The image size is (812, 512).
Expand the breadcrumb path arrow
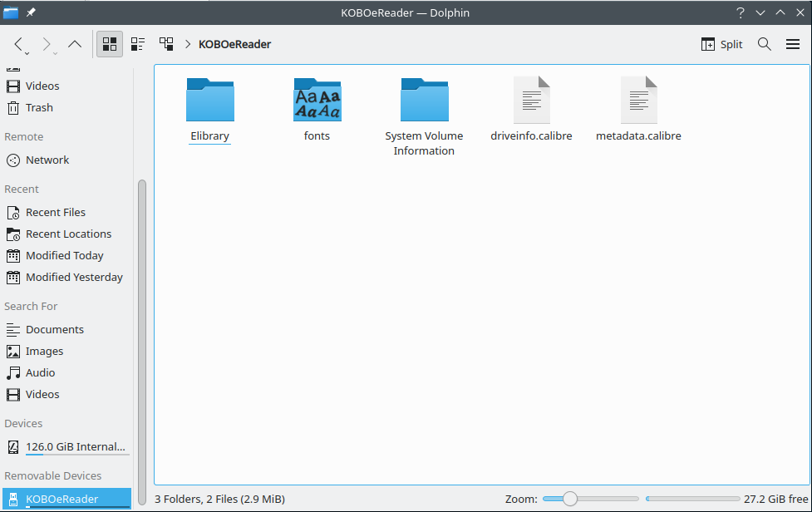[x=188, y=45]
